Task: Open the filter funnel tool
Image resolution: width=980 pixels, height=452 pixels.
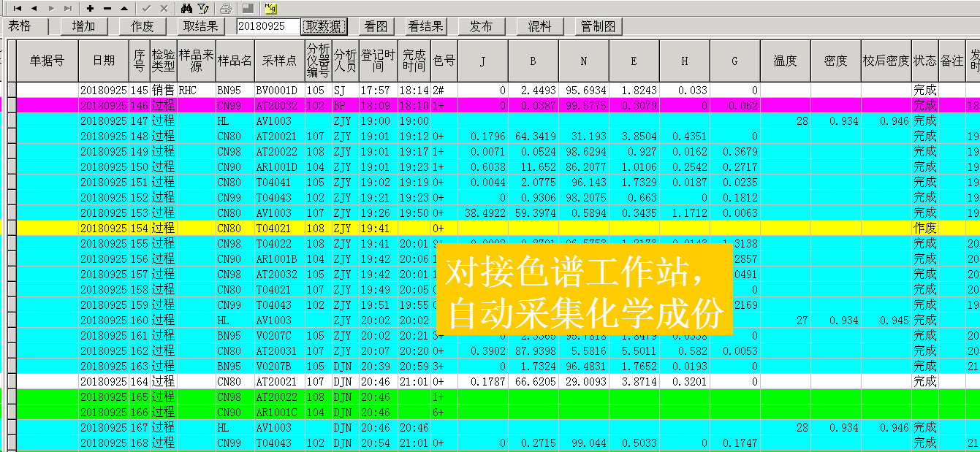Action: [203, 8]
